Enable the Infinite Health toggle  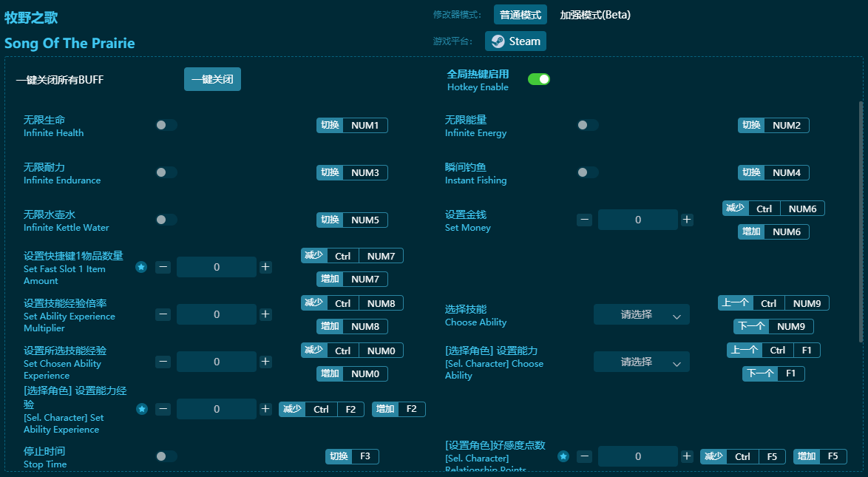[x=166, y=125]
